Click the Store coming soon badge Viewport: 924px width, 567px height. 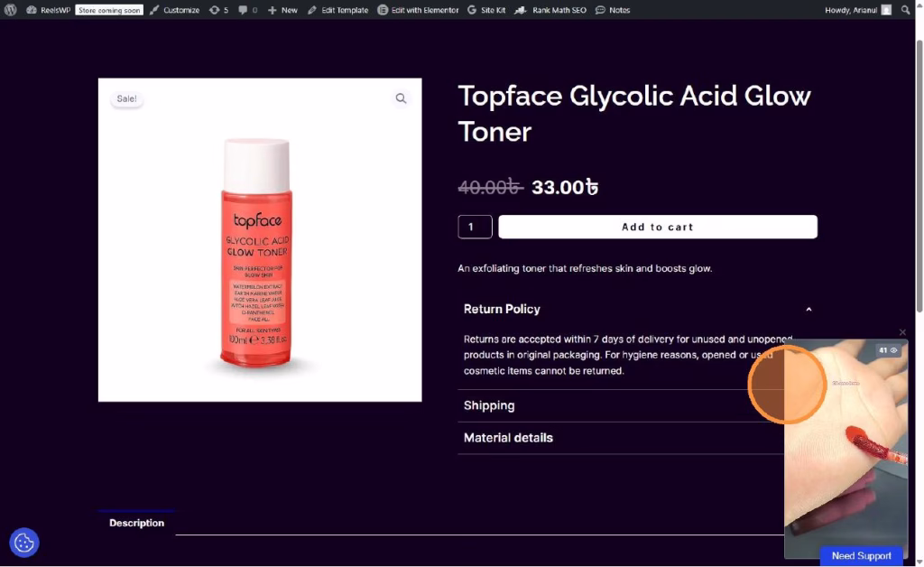pyautogui.click(x=109, y=10)
